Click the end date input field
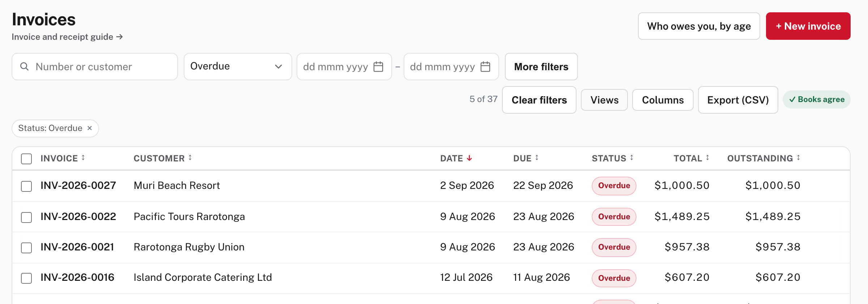The image size is (868, 304). [451, 67]
